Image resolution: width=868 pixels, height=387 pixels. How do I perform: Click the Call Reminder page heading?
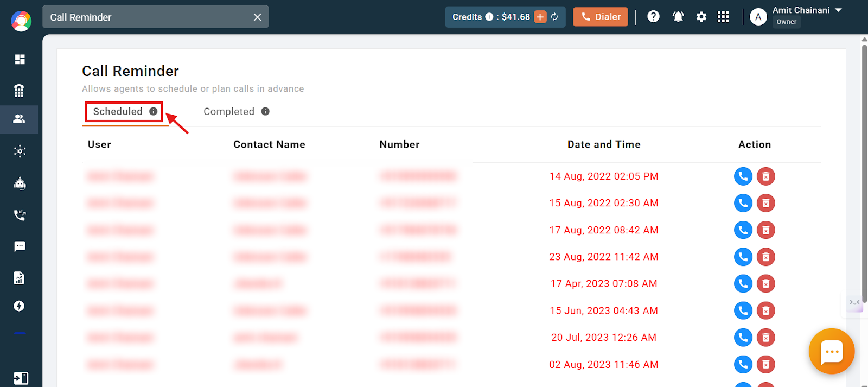coord(130,71)
